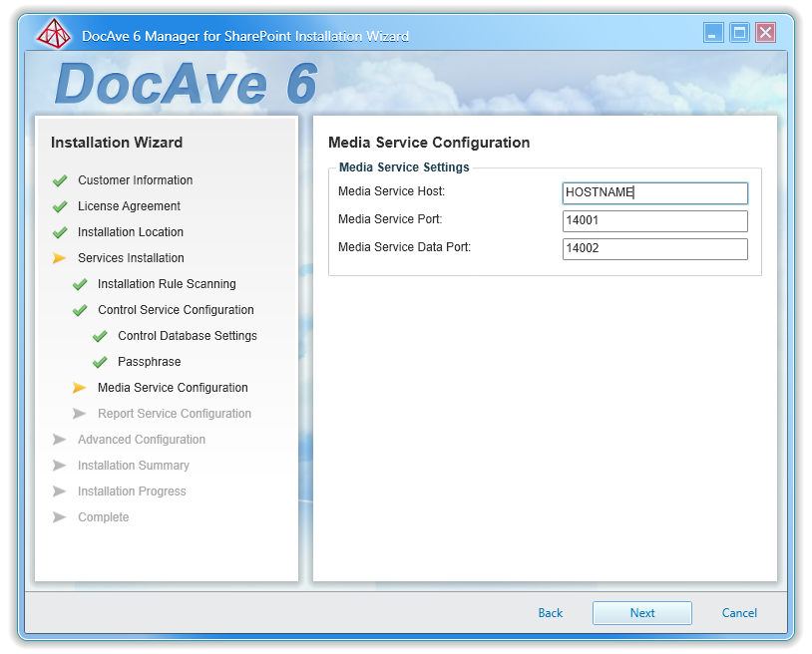Click the gray arrow beside Advanced Configuration
812x654 pixels.
[x=60, y=440]
